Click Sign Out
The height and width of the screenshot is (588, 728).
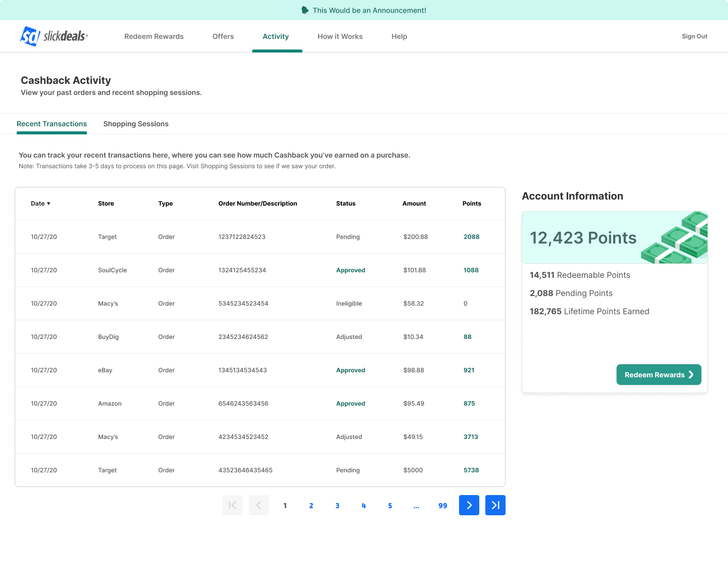click(694, 36)
